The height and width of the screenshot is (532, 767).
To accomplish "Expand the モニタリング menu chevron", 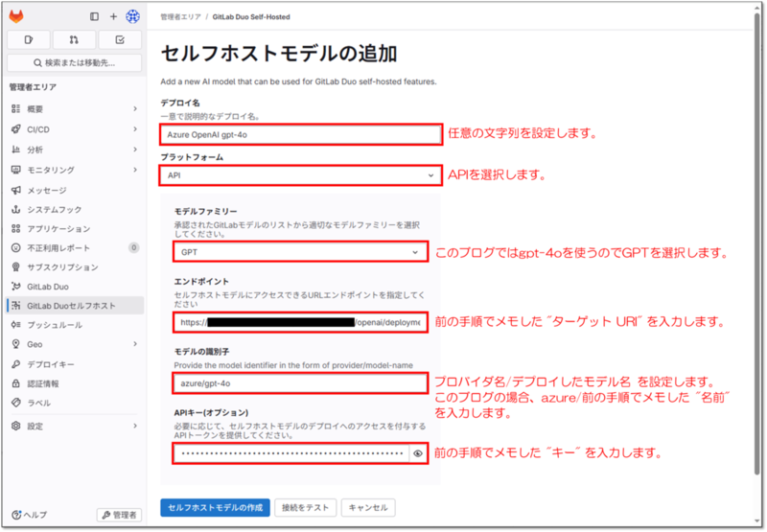I will (135, 170).
